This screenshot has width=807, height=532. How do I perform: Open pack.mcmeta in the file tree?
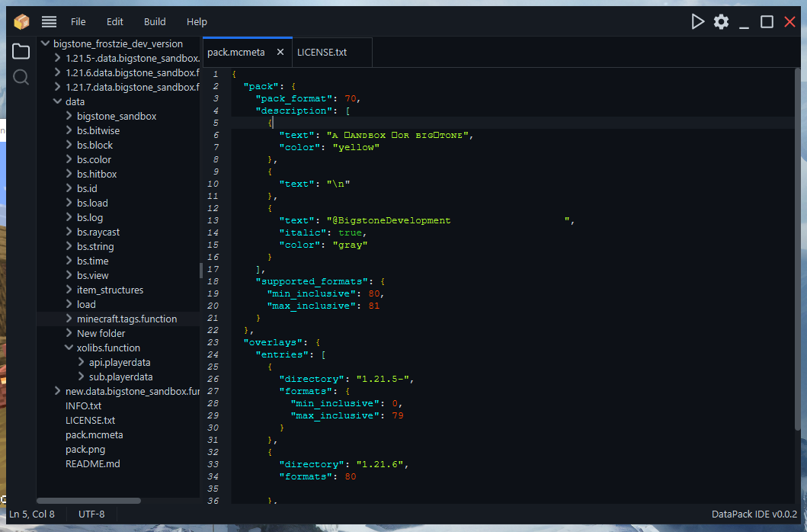click(x=94, y=434)
